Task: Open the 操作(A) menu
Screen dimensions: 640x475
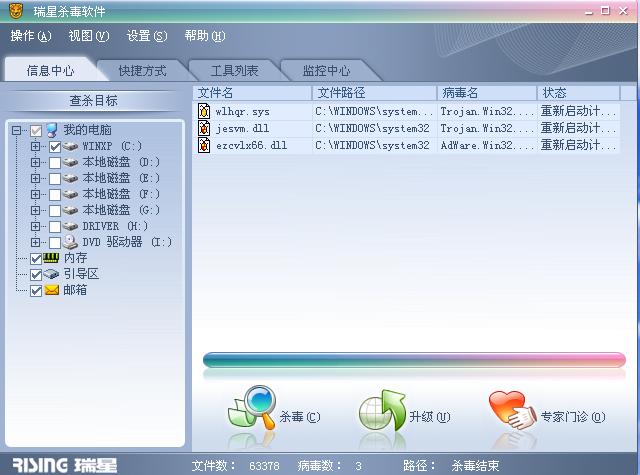Action: 31,36
